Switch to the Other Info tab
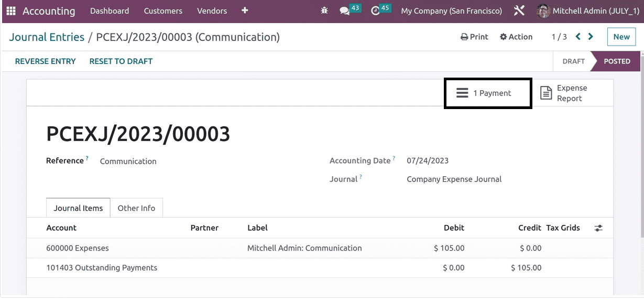The image size is (644, 301). tap(136, 208)
